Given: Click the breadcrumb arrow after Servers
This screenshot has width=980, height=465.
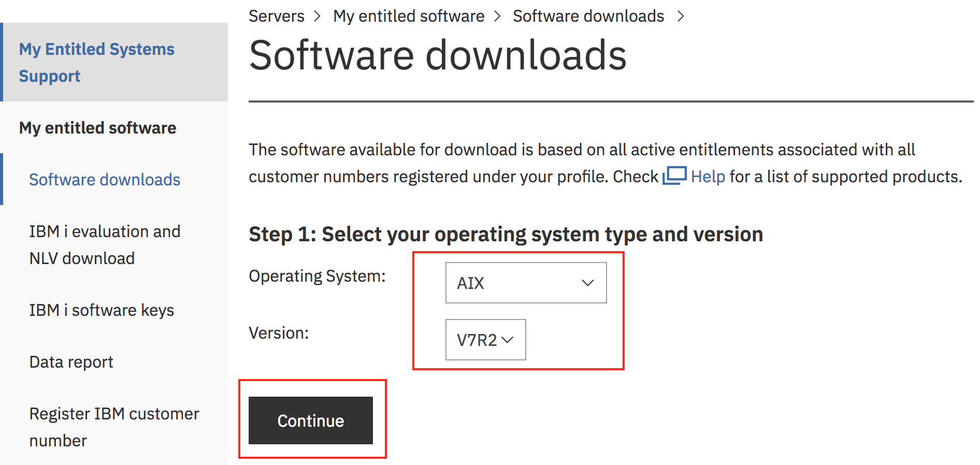Looking at the screenshot, I should [x=318, y=17].
